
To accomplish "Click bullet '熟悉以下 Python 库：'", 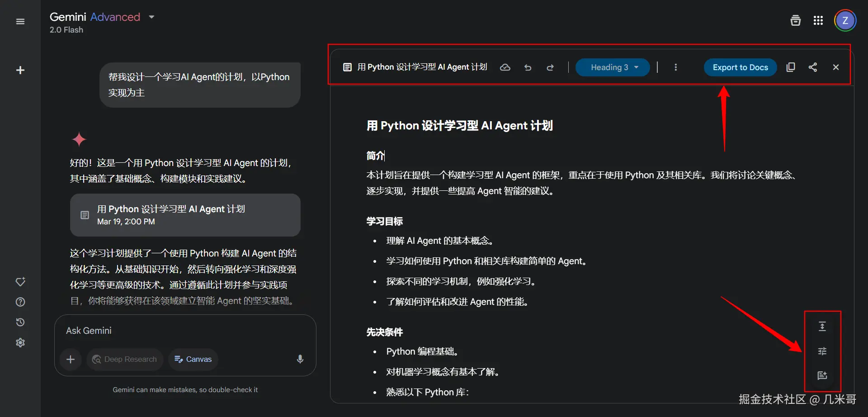I will (428, 392).
